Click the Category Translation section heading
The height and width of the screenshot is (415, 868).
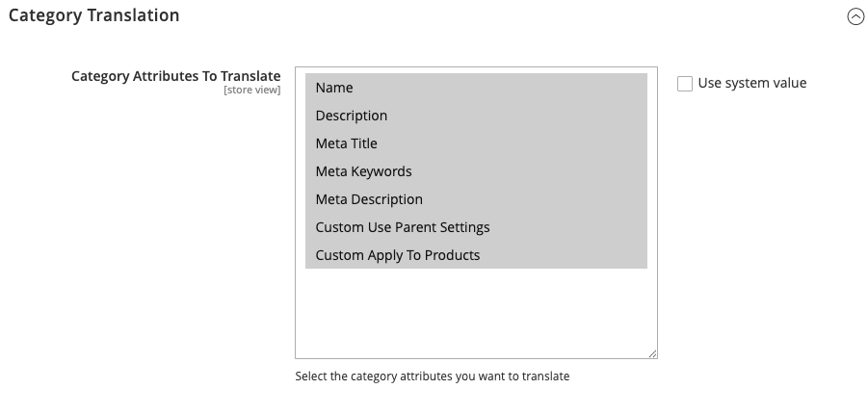pyautogui.click(x=94, y=15)
